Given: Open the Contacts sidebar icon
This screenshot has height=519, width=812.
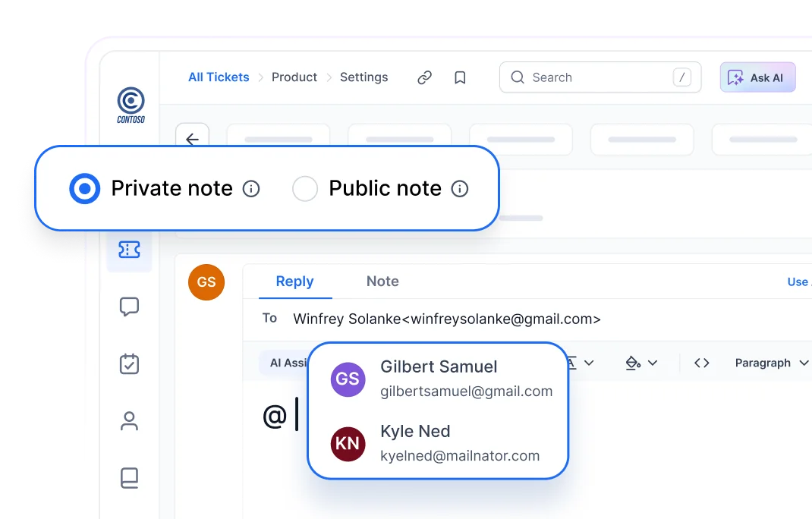Looking at the screenshot, I should pyautogui.click(x=129, y=421).
